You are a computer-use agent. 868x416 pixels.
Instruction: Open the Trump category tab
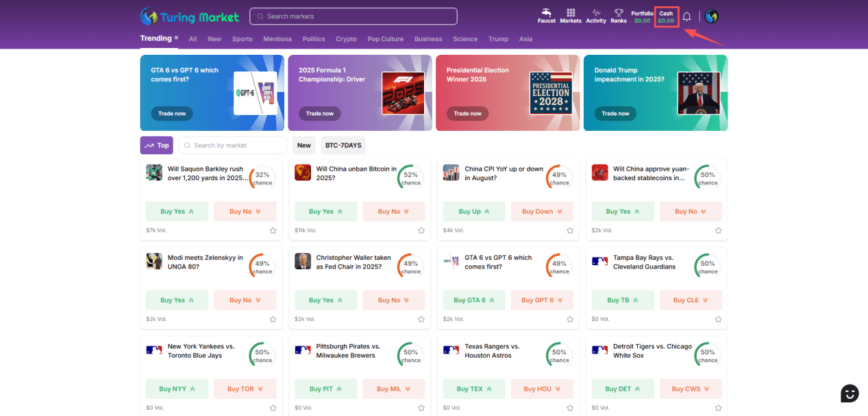pos(498,39)
